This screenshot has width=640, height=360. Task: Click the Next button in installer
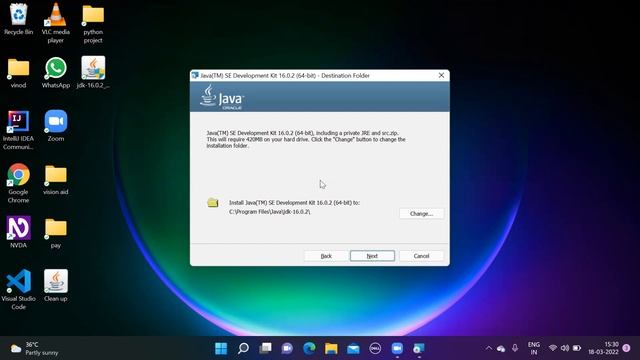click(x=372, y=256)
